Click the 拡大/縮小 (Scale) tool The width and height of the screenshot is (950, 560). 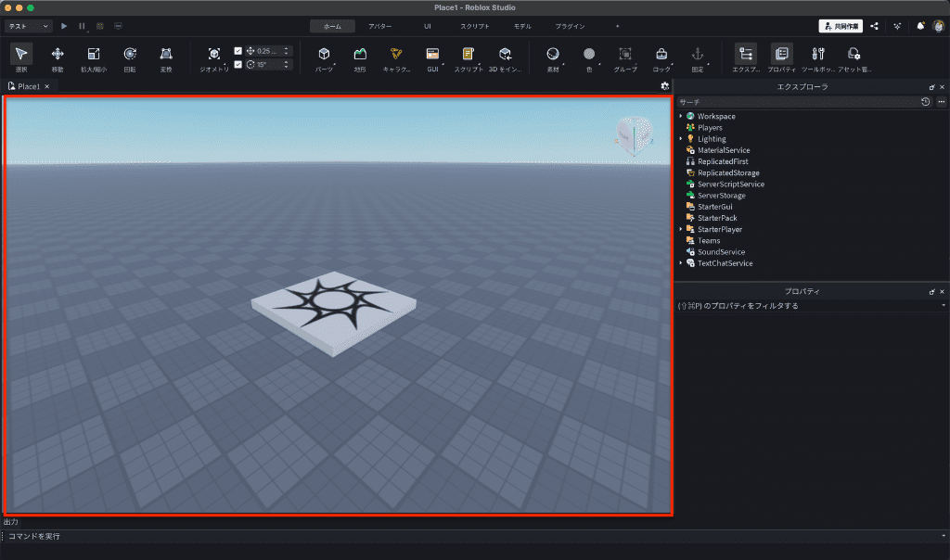point(94,55)
